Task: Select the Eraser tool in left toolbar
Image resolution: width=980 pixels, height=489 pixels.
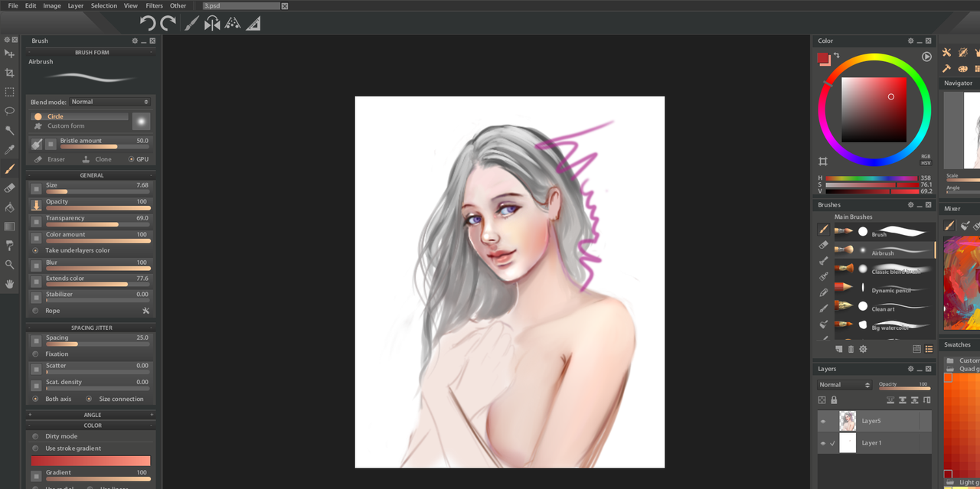Action: pyautogui.click(x=9, y=187)
